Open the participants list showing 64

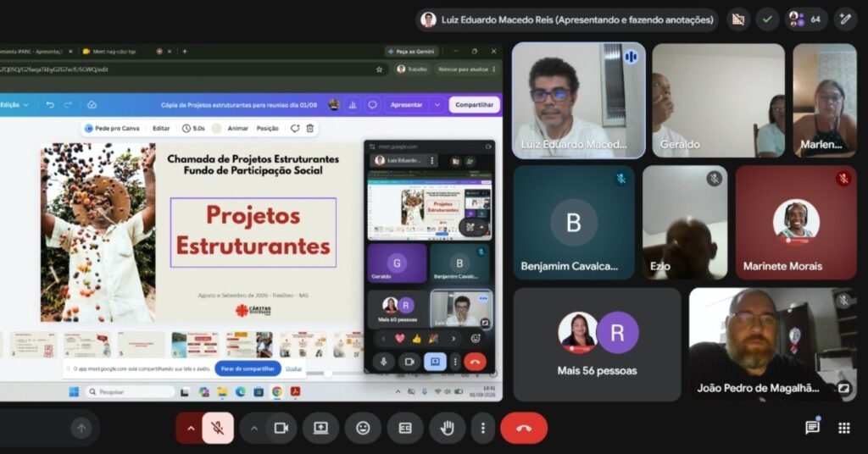tap(805, 19)
